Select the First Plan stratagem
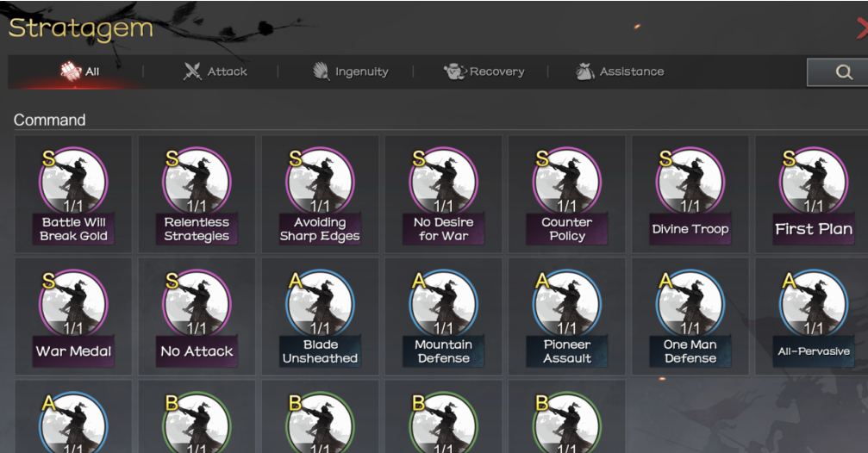The height and width of the screenshot is (453, 868). pyautogui.click(x=811, y=194)
